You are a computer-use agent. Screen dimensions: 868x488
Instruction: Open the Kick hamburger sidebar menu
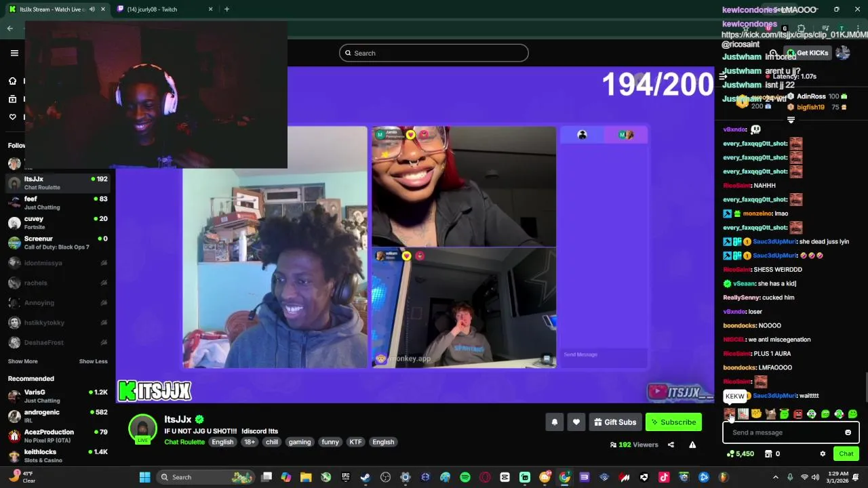(14, 53)
